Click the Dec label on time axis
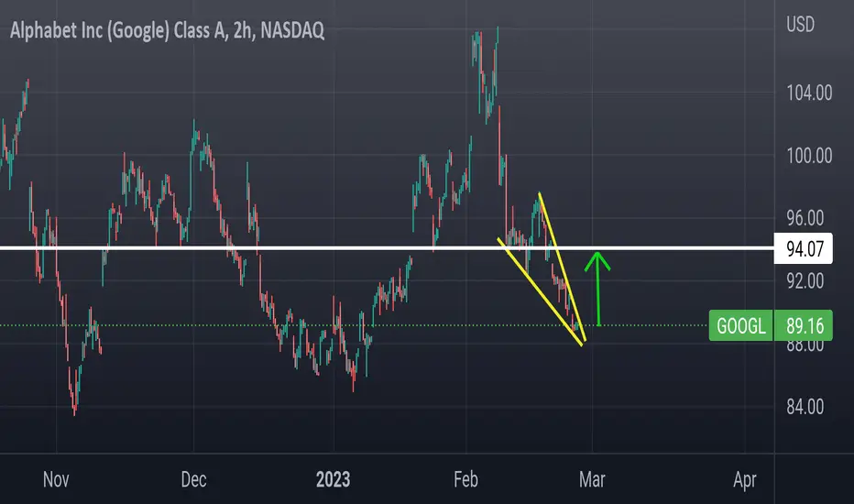Screen dimensions: 854x504 [194, 479]
